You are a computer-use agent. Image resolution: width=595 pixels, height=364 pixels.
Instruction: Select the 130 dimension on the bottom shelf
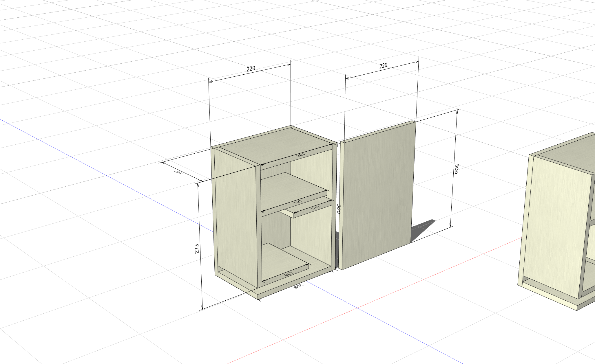click(x=289, y=273)
